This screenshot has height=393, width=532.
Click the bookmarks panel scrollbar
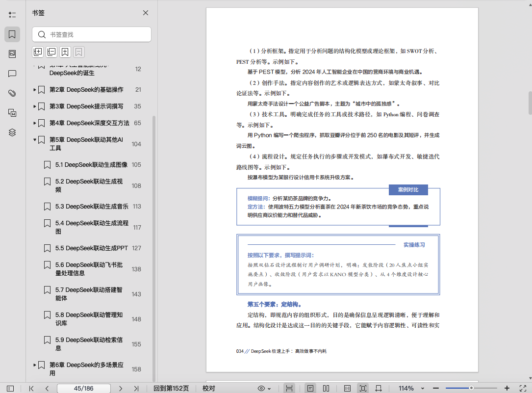[153, 249]
